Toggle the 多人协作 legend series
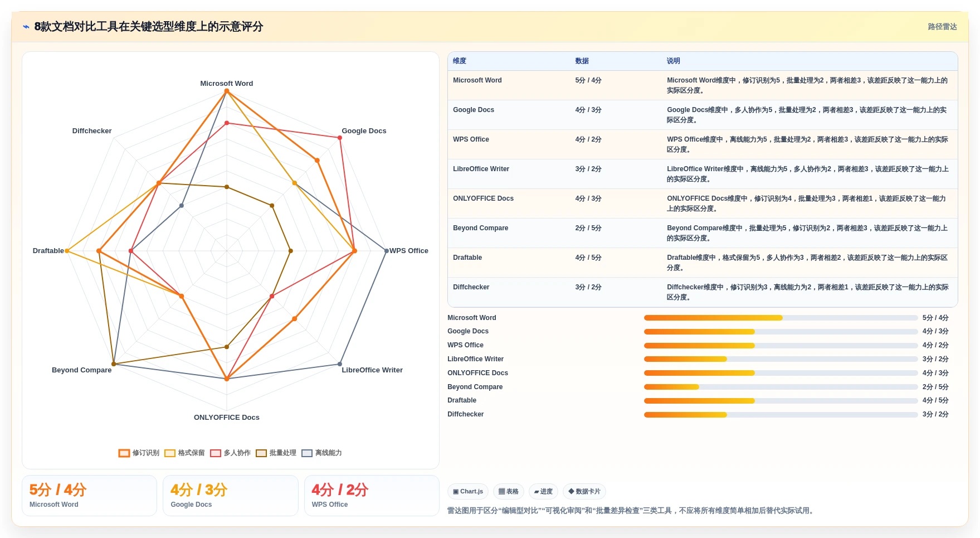This screenshot has height=538, width=980. [x=230, y=453]
